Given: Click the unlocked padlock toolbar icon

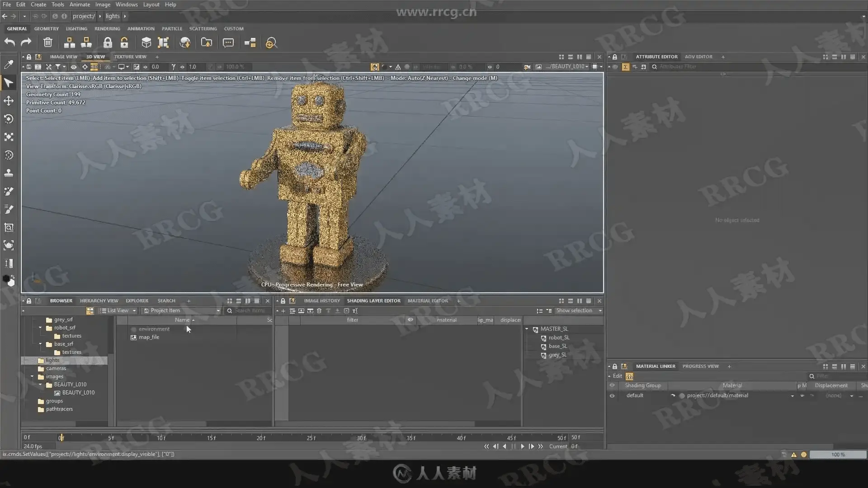Looking at the screenshot, I should coord(124,42).
